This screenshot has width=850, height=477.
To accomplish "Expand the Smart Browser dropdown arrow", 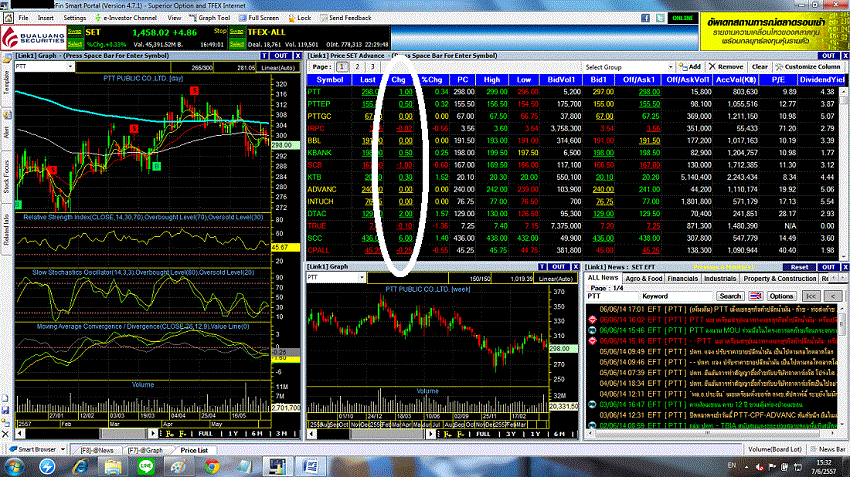I will coord(63,449).
